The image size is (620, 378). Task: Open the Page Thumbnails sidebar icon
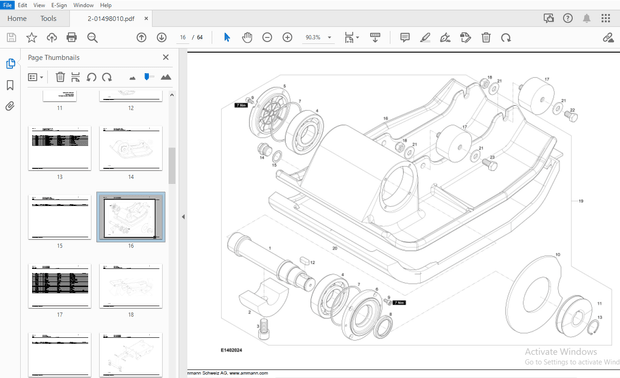[x=10, y=64]
